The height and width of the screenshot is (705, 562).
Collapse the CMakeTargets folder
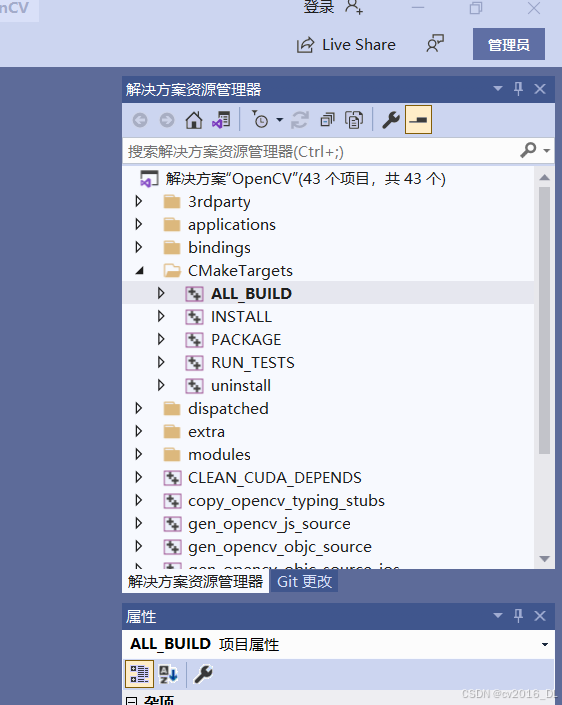140,271
